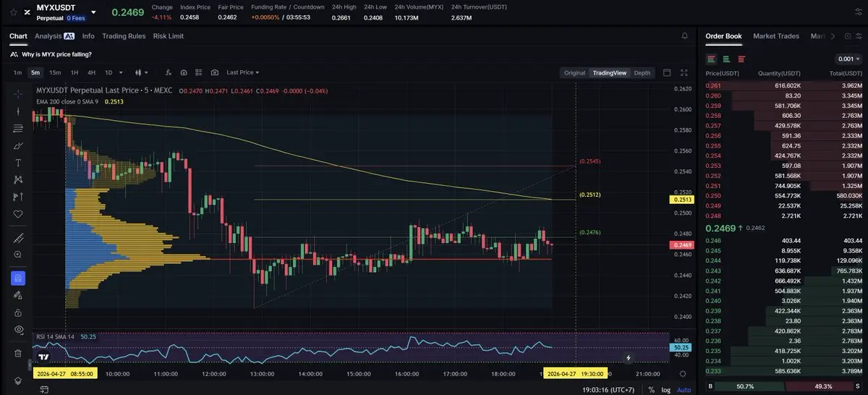
Task: Switch chart to Depth view
Action: tap(642, 72)
